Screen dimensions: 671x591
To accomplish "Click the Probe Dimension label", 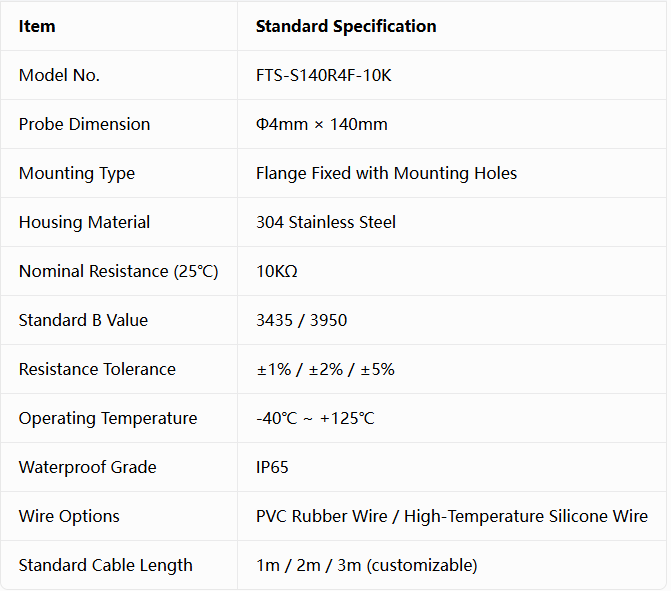I will 84,125.
